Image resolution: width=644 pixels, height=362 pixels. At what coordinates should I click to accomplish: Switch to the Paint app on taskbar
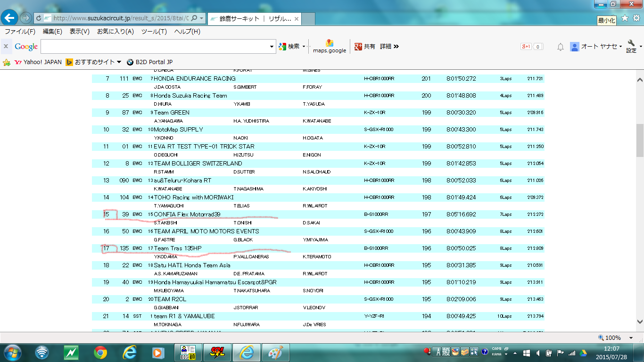point(275,353)
